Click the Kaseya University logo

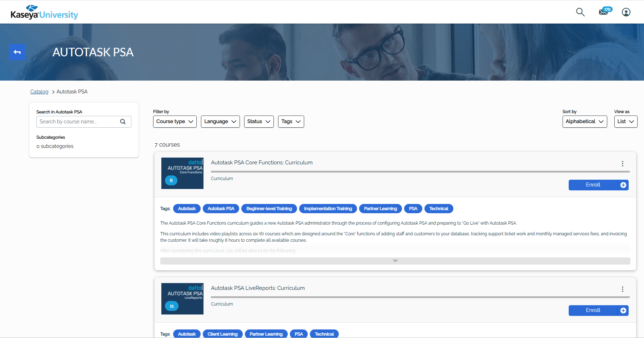click(x=44, y=12)
